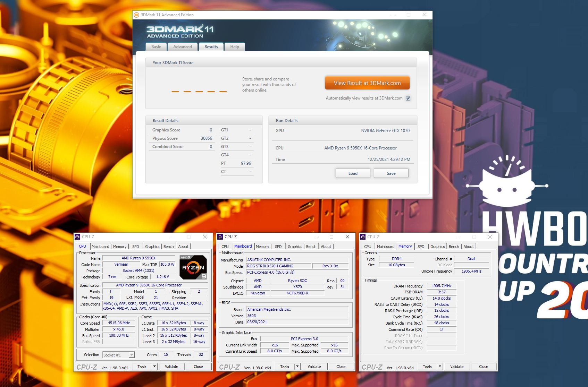588x387 pixels.
Task: Click the PT value 97.96
Action: click(x=246, y=163)
